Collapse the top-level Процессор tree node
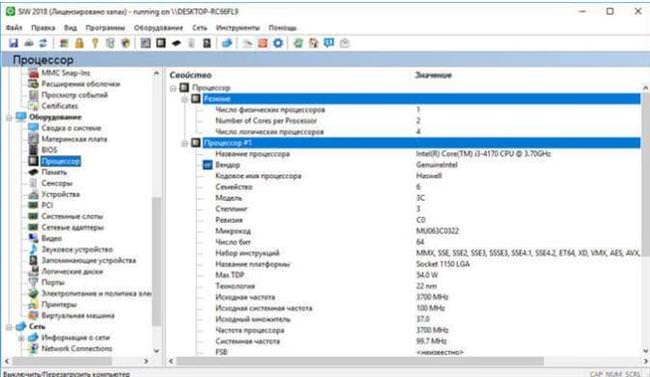This screenshot has height=377, width=650. click(173, 88)
